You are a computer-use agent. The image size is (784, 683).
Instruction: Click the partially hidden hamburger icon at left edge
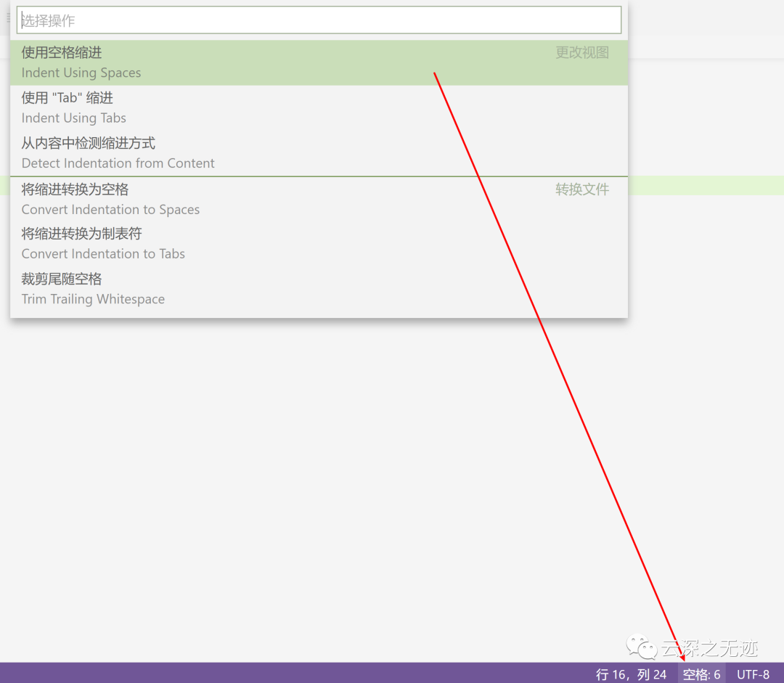coord(8,17)
